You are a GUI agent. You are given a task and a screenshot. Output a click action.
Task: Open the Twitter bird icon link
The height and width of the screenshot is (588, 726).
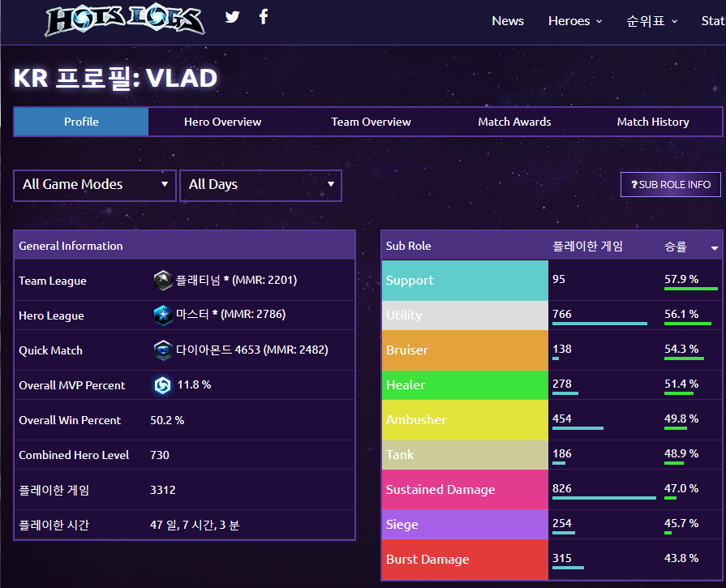point(233,17)
